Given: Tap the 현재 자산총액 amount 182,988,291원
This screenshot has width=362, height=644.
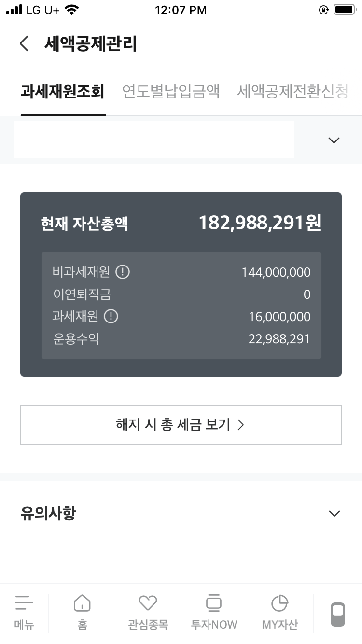Looking at the screenshot, I should (260, 223).
